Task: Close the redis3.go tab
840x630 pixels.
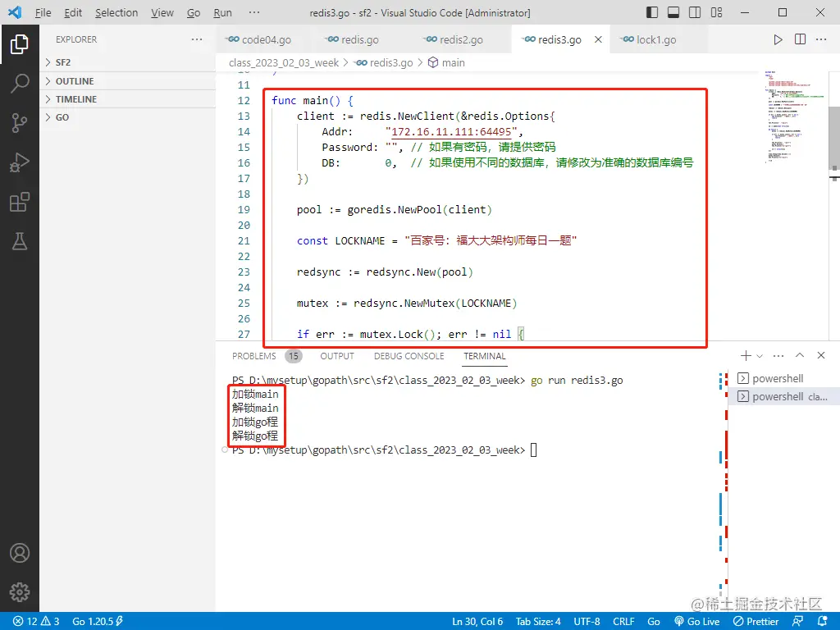Action: pyautogui.click(x=598, y=39)
